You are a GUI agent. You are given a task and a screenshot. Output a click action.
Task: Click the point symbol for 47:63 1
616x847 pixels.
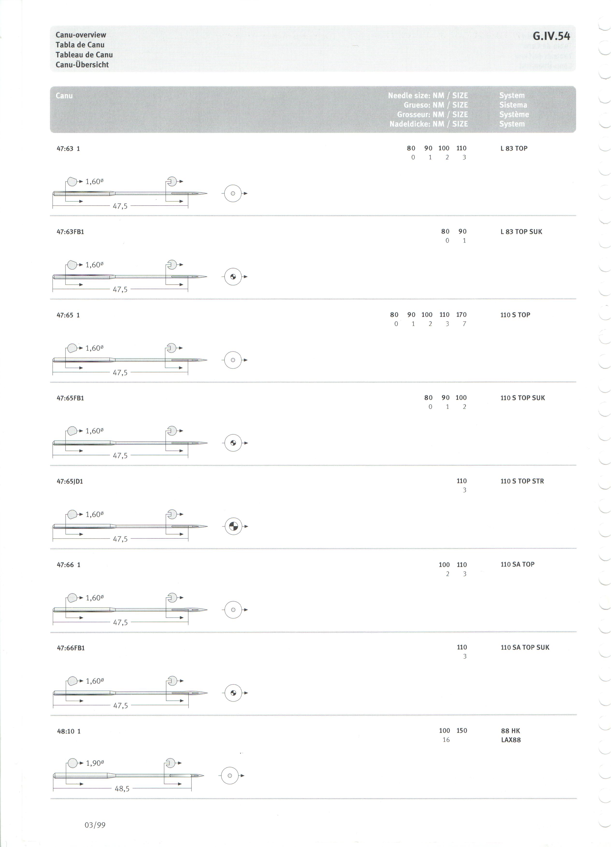pyautogui.click(x=233, y=194)
